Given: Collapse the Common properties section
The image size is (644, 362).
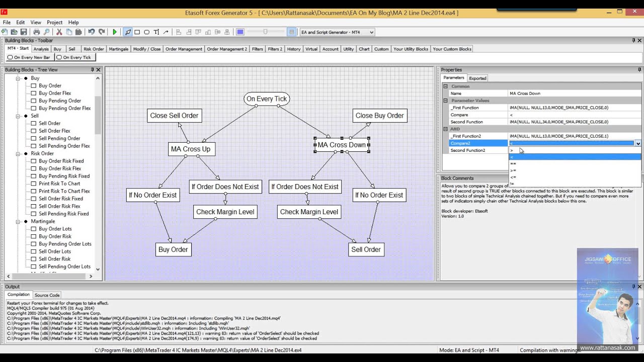Looking at the screenshot, I should pyautogui.click(x=445, y=86).
